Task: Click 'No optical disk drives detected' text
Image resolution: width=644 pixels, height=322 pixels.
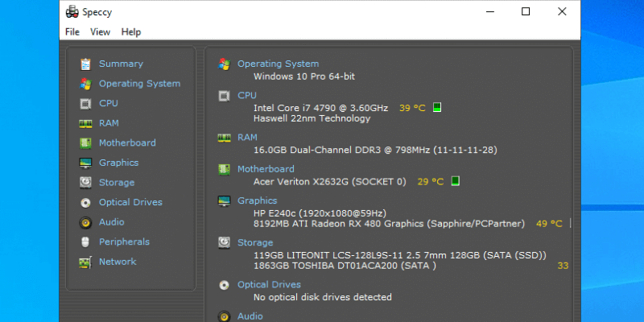Action: (x=323, y=297)
